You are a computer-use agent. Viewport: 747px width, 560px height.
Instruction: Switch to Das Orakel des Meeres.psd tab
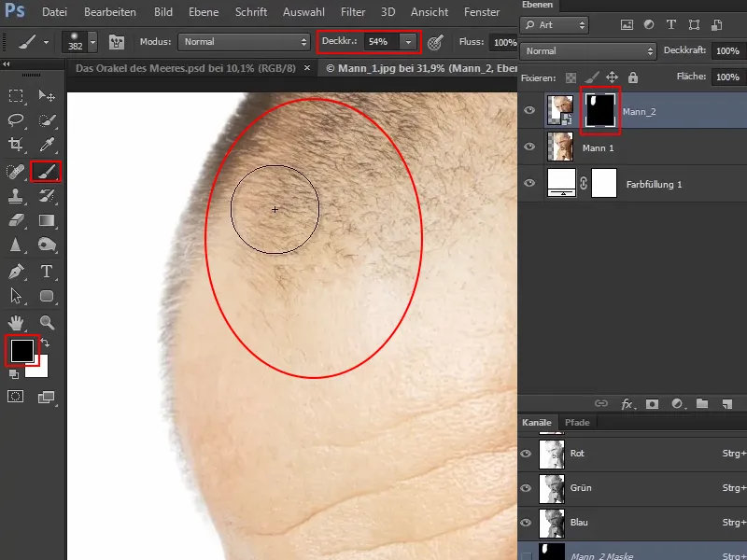point(186,68)
